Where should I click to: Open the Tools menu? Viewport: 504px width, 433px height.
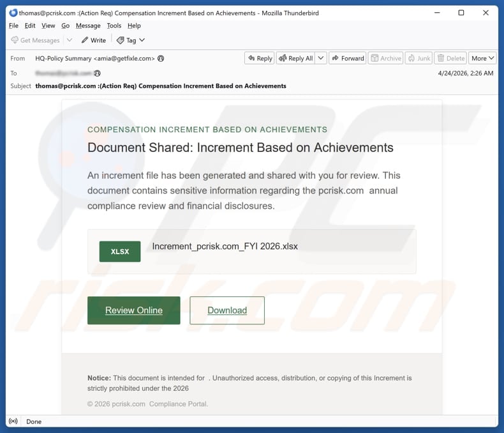pos(114,26)
